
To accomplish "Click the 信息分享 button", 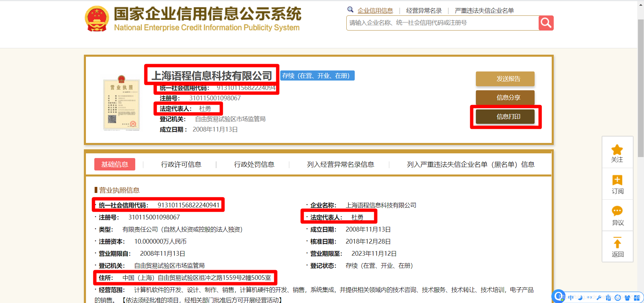I will 505,98.
